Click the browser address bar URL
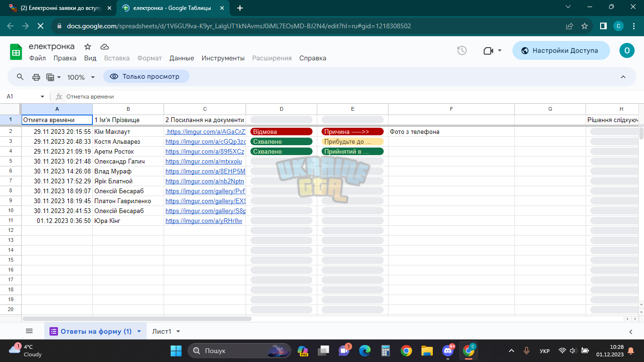 click(x=239, y=26)
